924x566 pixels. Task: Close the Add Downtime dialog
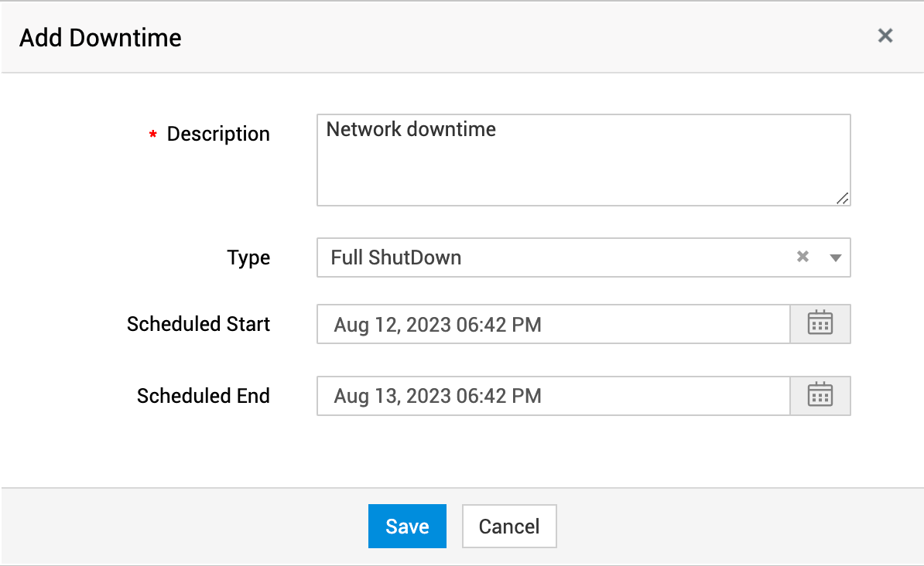[885, 36]
